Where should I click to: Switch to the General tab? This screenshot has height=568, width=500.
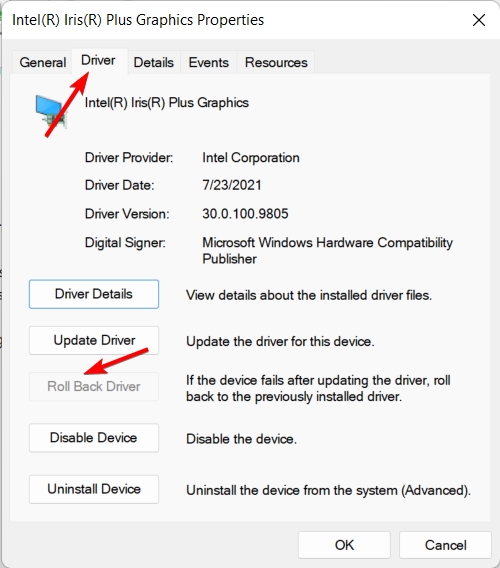(x=42, y=62)
